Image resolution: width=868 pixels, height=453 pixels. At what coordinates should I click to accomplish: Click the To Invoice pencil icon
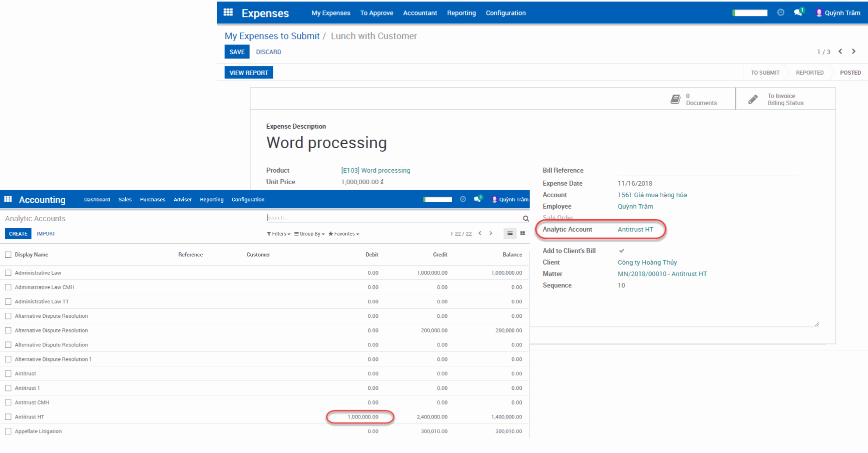coord(753,99)
